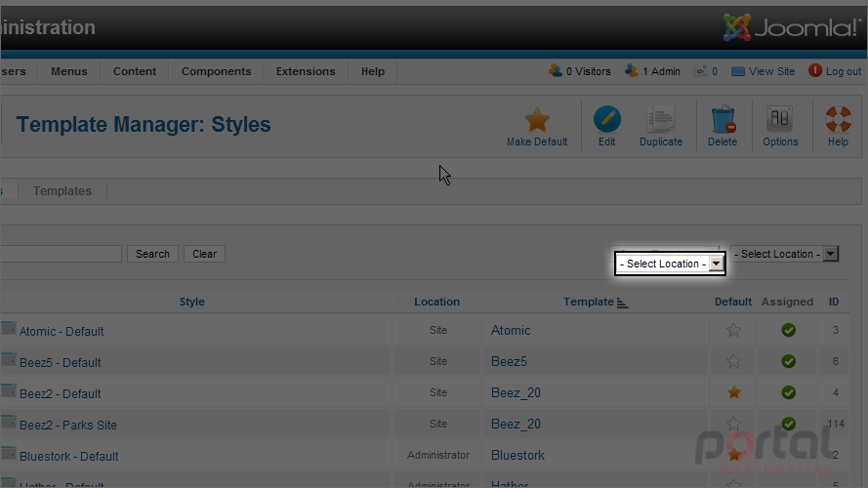Sort by the ID column header
868x488 pixels.
tap(834, 302)
